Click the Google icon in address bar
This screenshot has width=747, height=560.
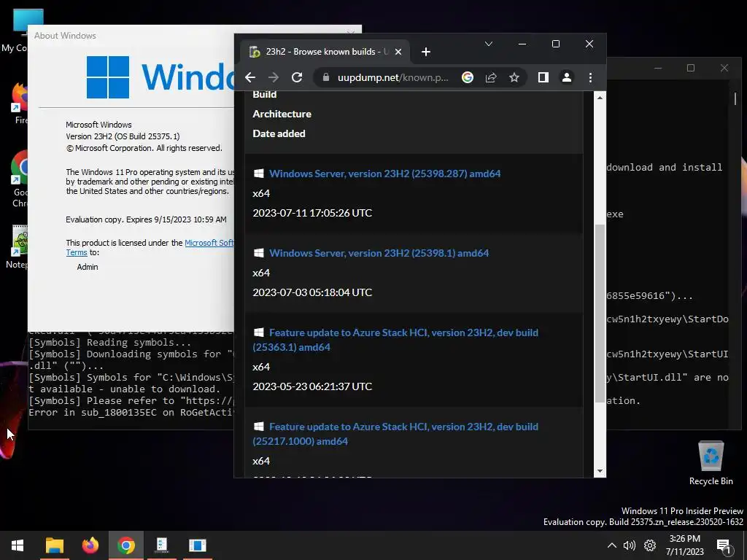click(468, 77)
